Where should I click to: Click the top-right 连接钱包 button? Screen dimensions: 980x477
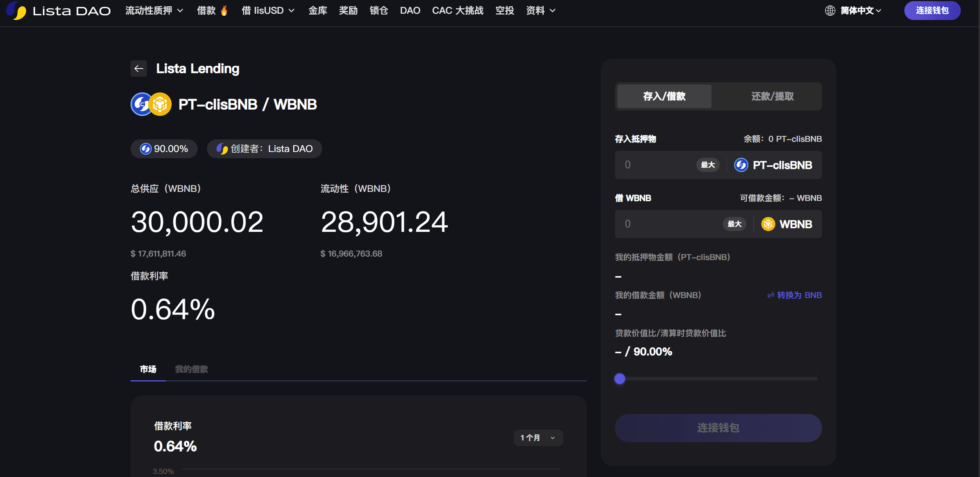[932, 11]
